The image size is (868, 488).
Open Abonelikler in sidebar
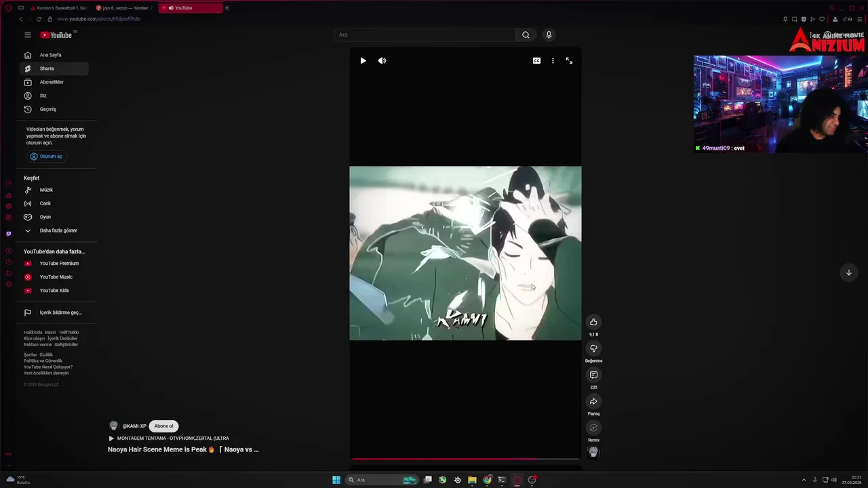pos(54,82)
